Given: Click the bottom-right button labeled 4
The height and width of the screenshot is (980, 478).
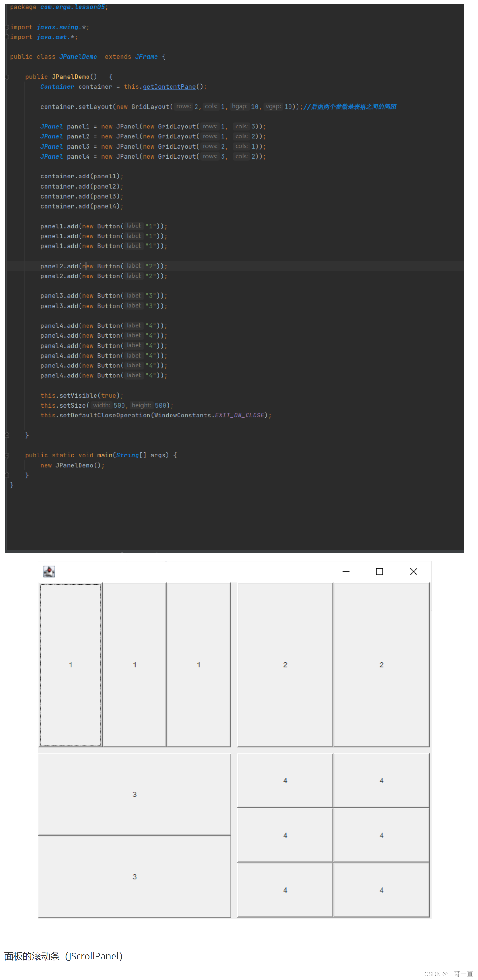Looking at the screenshot, I should click(x=381, y=890).
